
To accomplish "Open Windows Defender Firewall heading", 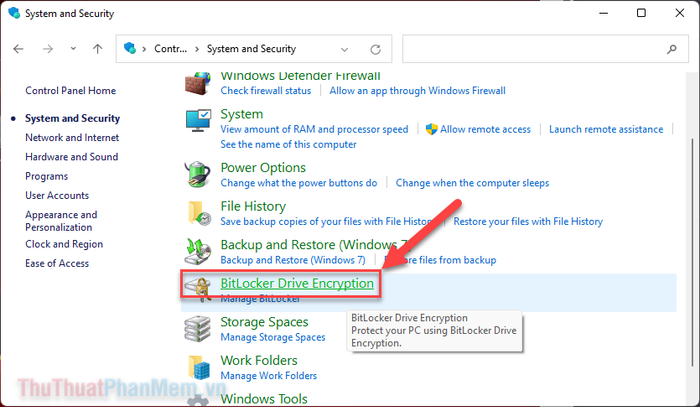I will click(300, 76).
